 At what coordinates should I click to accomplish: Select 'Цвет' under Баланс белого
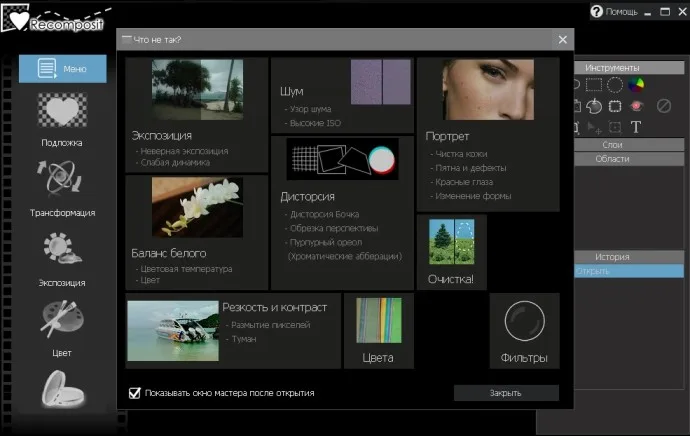[148, 280]
